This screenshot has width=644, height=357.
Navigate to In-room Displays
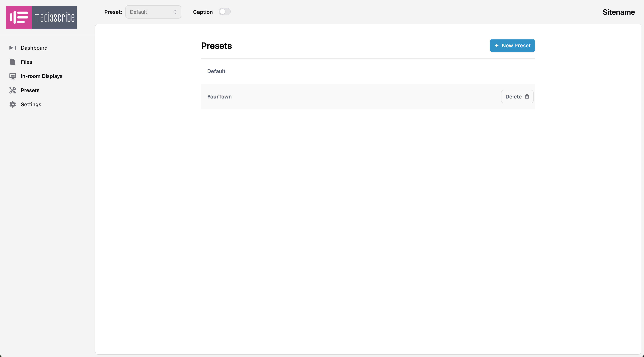click(42, 76)
